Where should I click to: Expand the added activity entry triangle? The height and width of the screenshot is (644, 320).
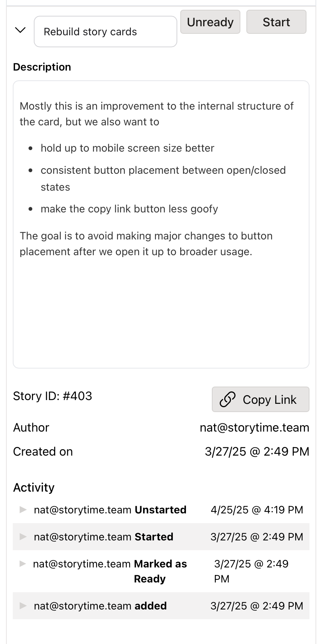point(23,606)
